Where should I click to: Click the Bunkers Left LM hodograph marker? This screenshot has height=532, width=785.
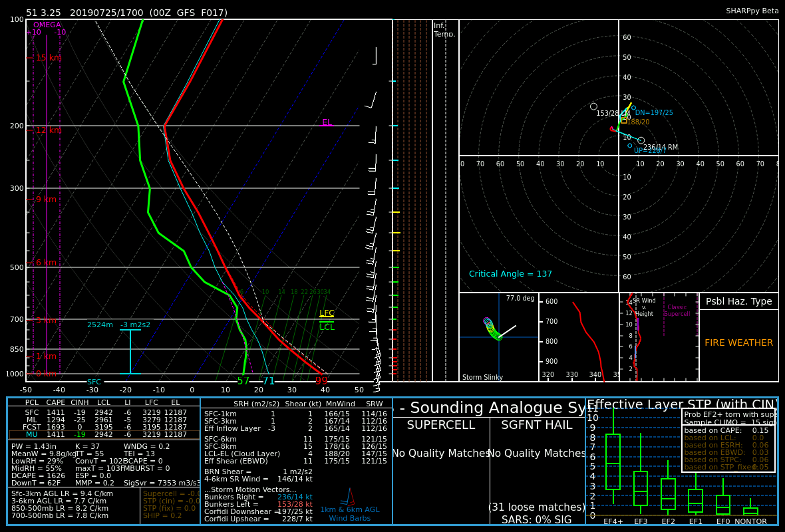point(594,106)
